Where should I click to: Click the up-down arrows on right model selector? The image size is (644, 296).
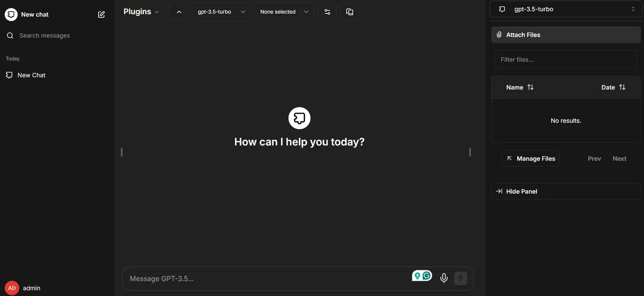click(x=633, y=9)
